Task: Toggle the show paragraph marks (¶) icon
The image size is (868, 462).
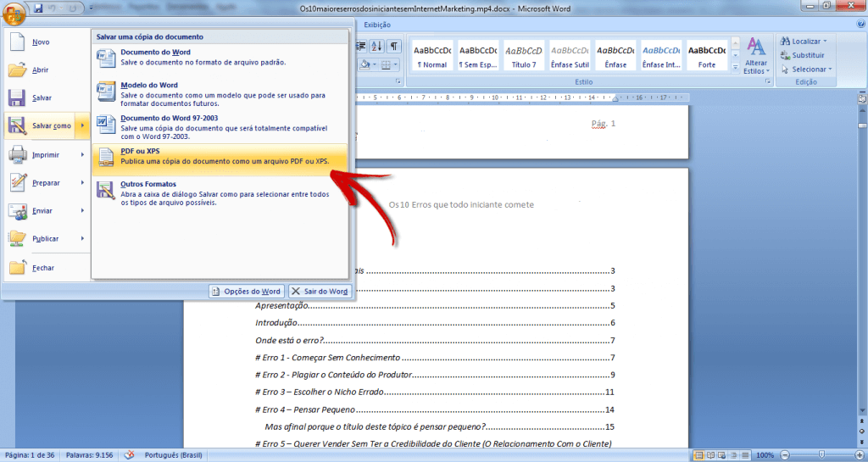Action: coord(393,46)
